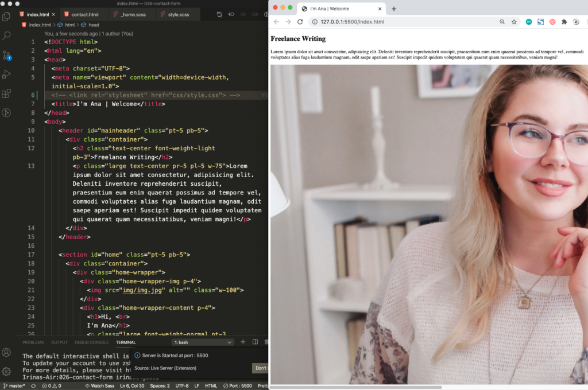Click the compare changes icon in the editor toolbar
This screenshot has width=588, height=390.
coord(219,14)
